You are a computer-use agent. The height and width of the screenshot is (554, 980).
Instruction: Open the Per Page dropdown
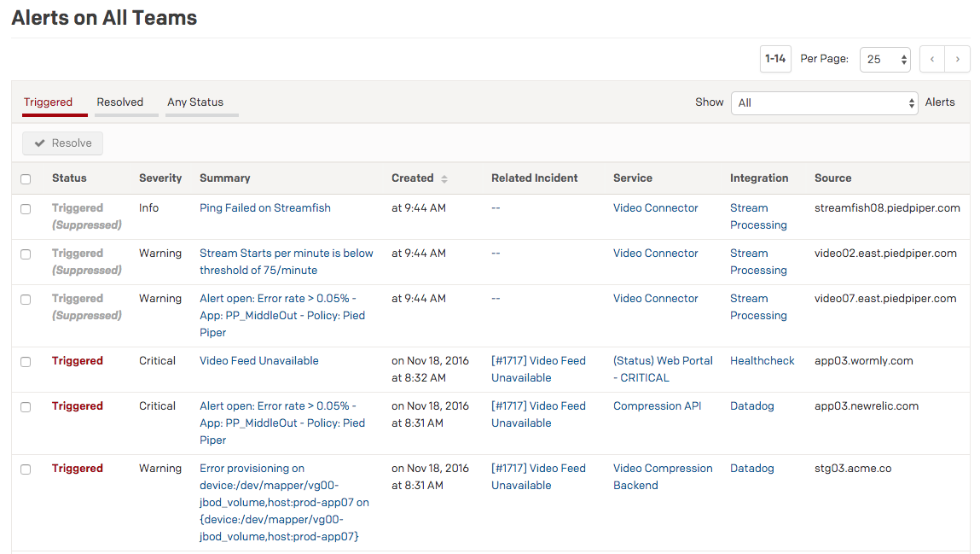[x=884, y=60]
